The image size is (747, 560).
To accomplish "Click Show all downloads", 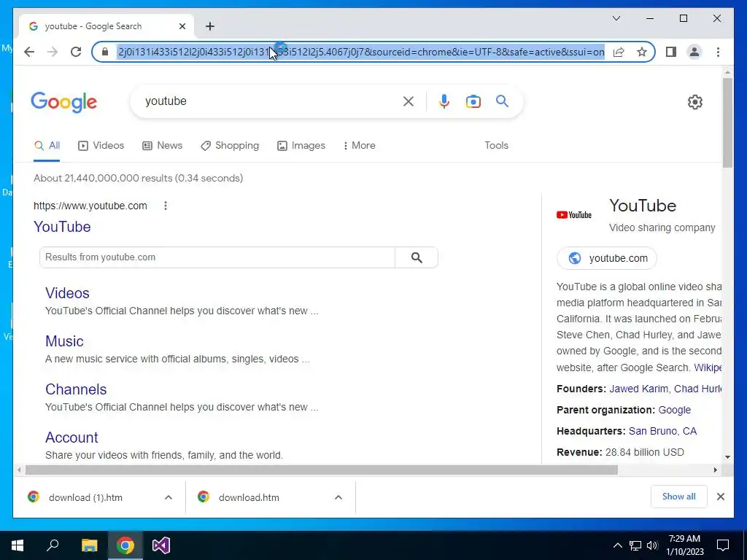I will [x=679, y=497].
